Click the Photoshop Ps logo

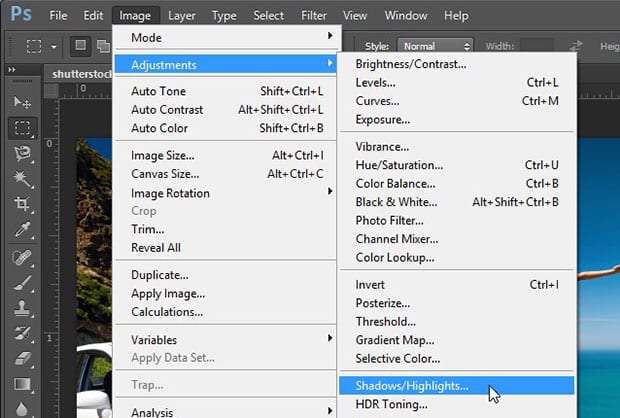tap(21, 14)
